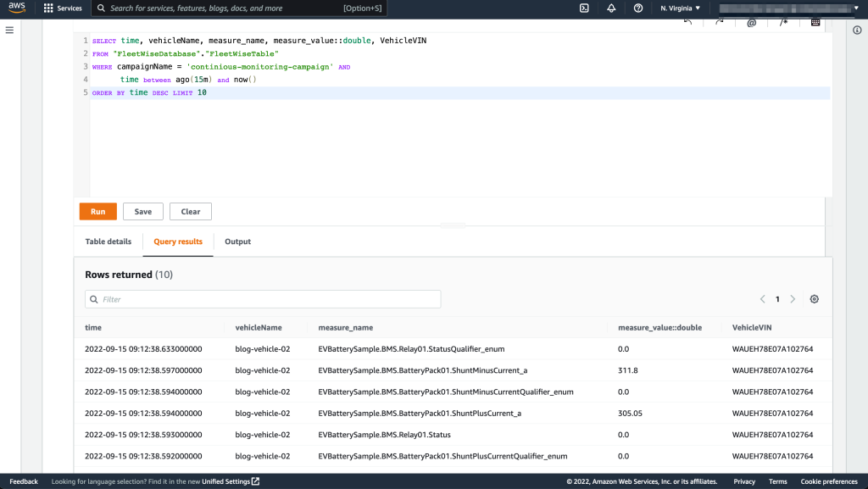Open the Services menu
Viewport: 868px width, 489px height.
(x=63, y=8)
